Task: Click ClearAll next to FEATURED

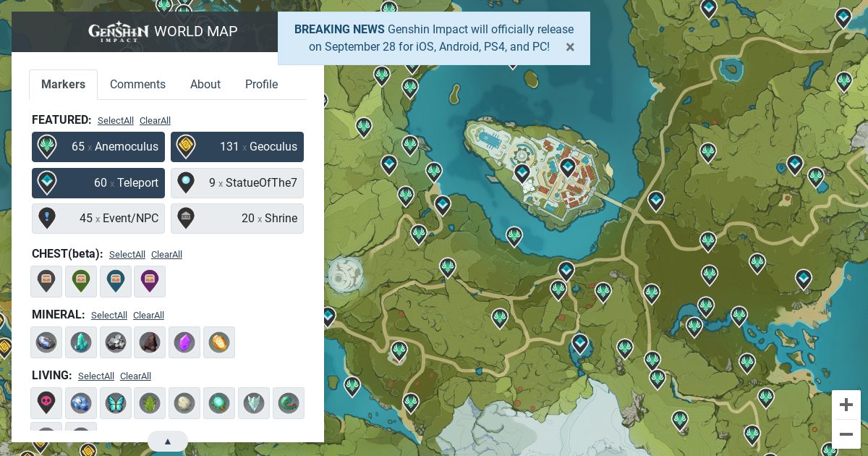Action: click(x=155, y=121)
